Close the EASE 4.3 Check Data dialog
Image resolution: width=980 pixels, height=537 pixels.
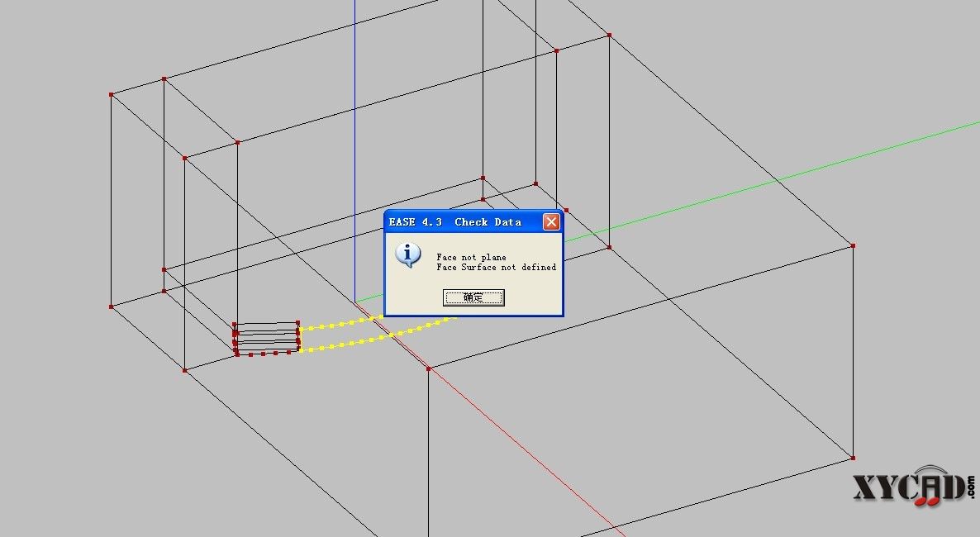pos(551,222)
